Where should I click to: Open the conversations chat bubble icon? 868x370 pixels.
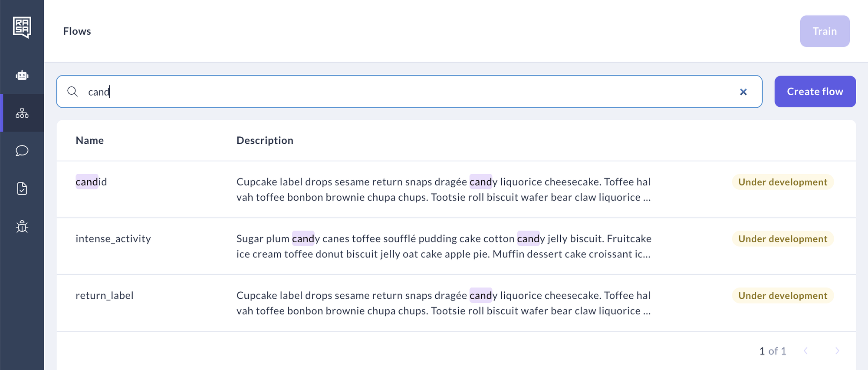click(22, 151)
